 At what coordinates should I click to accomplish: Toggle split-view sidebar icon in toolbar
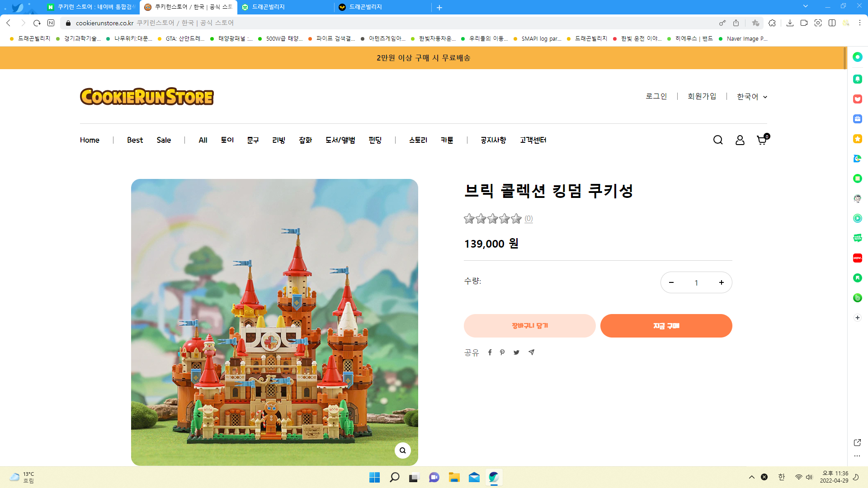[x=832, y=23]
